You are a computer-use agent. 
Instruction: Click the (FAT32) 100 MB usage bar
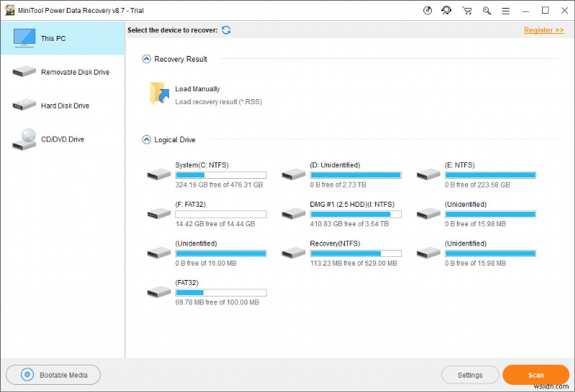point(221,293)
